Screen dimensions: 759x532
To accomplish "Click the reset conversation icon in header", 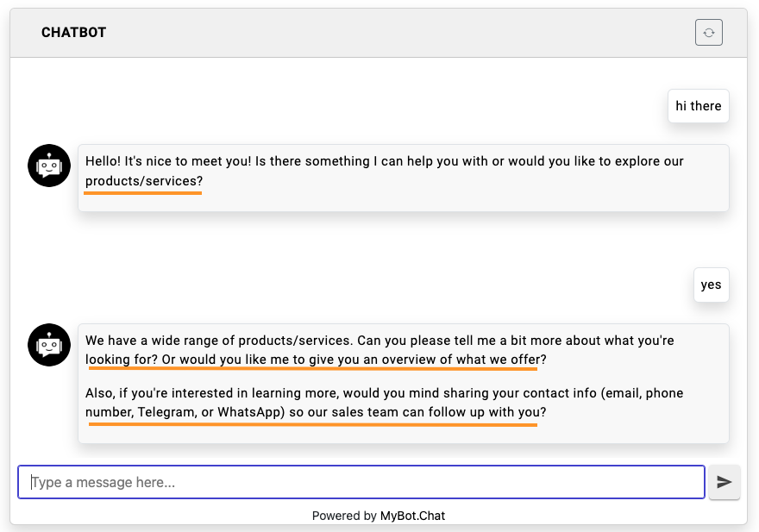I will pos(708,33).
